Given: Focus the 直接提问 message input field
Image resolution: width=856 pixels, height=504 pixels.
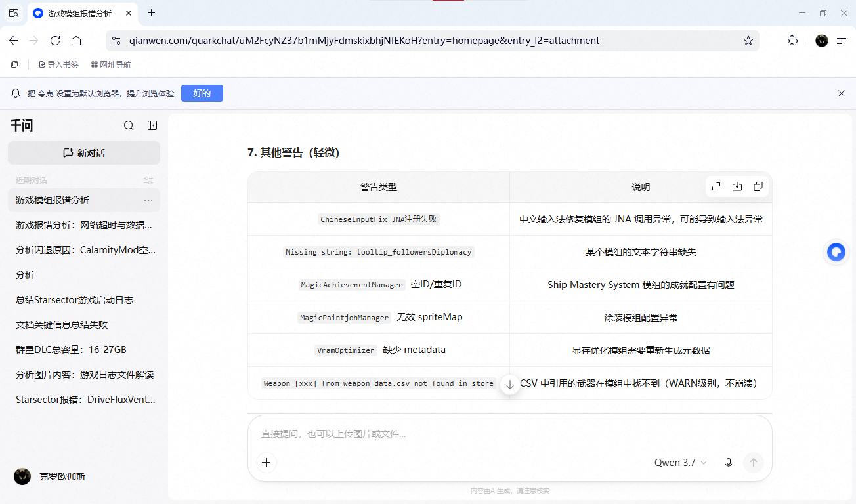Looking at the screenshot, I should pos(509,434).
